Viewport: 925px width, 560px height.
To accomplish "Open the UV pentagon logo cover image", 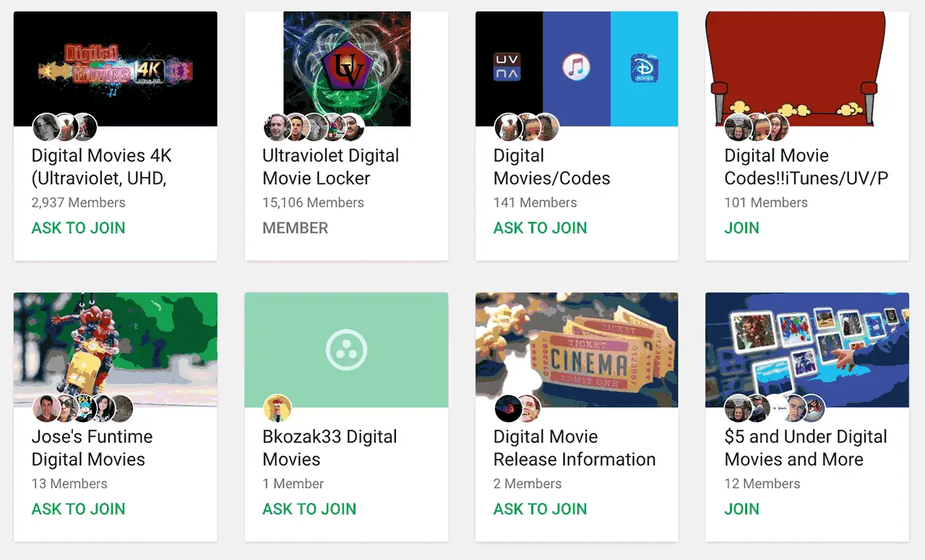I will [x=347, y=69].
